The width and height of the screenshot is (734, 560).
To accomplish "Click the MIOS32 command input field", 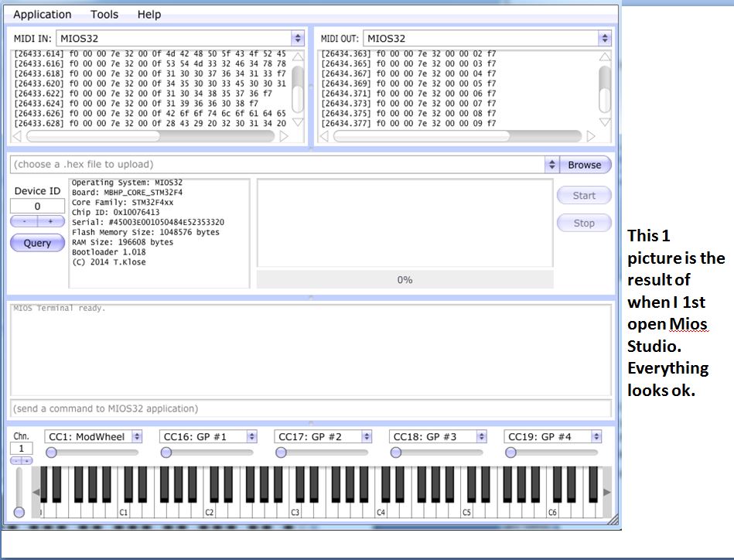I will [x=309, y=408].
